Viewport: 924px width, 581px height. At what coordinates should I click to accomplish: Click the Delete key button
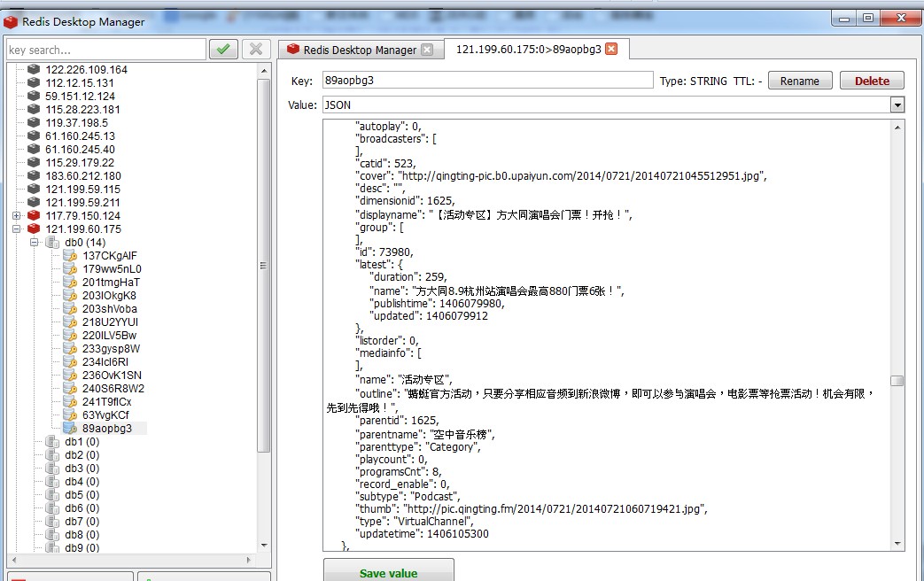[872, 81]
